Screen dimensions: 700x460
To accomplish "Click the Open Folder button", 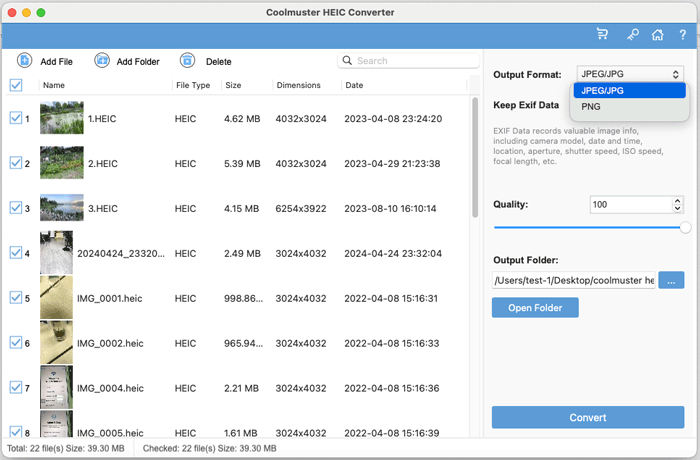I will click(x=535, y=308).
